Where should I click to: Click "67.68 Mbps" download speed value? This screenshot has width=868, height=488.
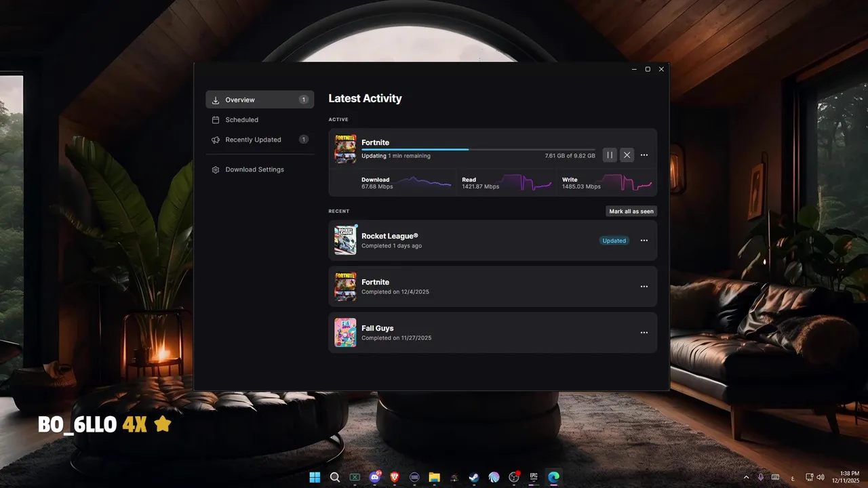point(377,186)
